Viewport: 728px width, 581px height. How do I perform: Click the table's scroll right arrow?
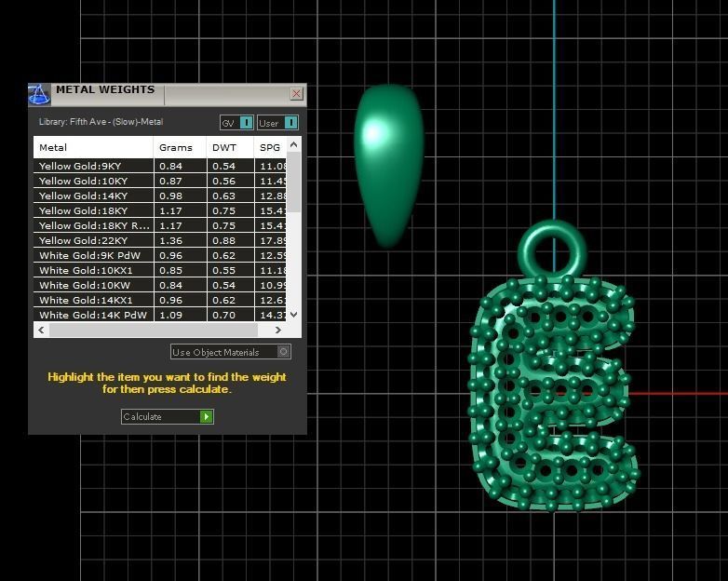point(277,330)
